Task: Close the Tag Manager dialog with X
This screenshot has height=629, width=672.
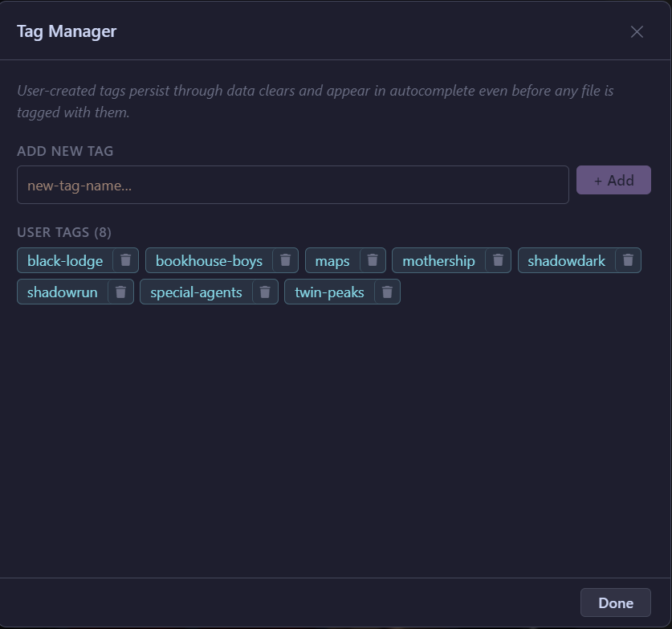Action: pos(637,31)
